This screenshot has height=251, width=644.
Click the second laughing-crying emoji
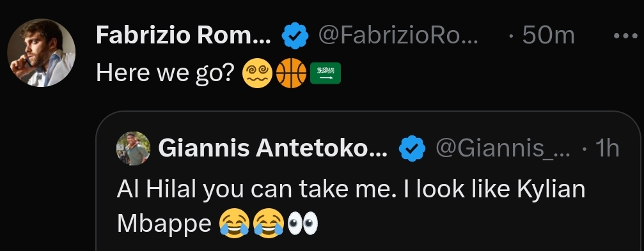click(269, 224)
